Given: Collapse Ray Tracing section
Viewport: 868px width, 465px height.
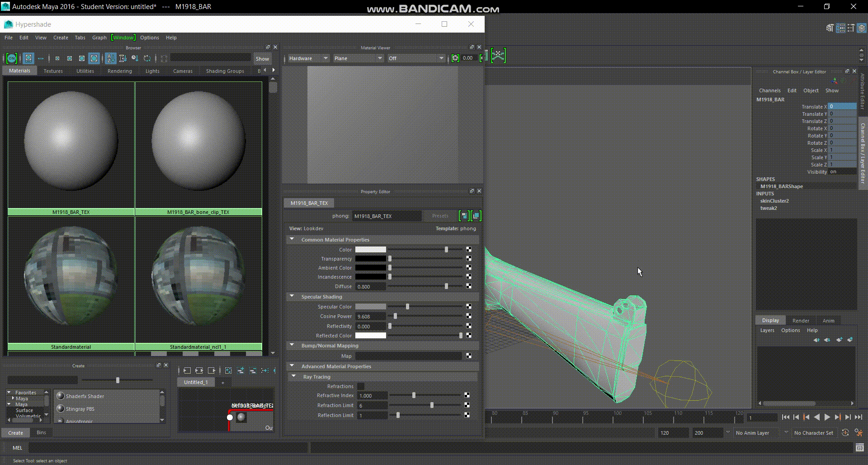Looking at the screenshot, I should point(293,376).
